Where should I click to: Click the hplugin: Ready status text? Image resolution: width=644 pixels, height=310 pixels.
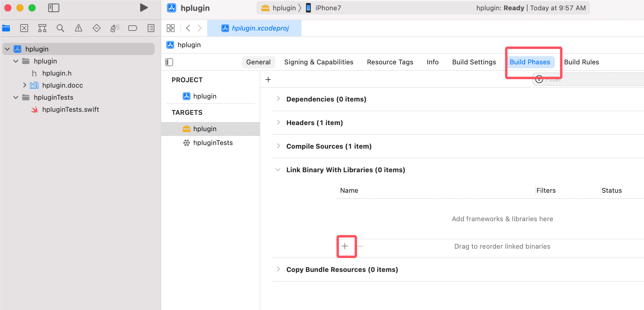(x=500, y=8)
